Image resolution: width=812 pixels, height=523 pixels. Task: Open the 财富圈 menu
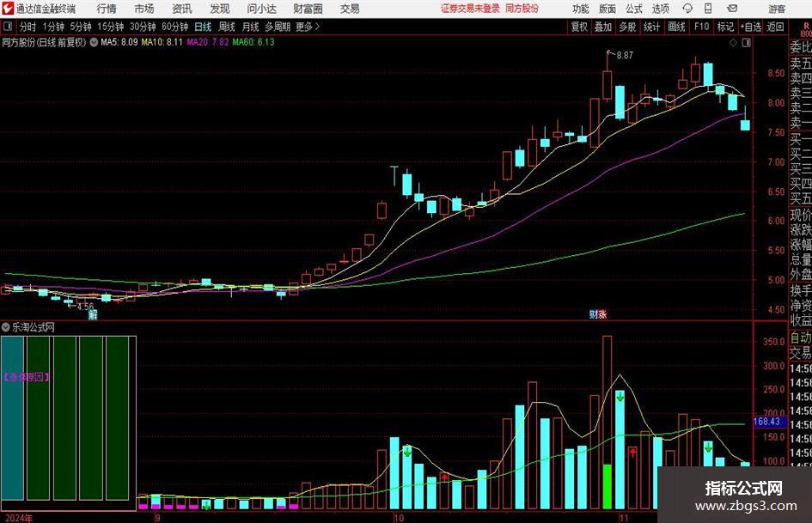308,9
